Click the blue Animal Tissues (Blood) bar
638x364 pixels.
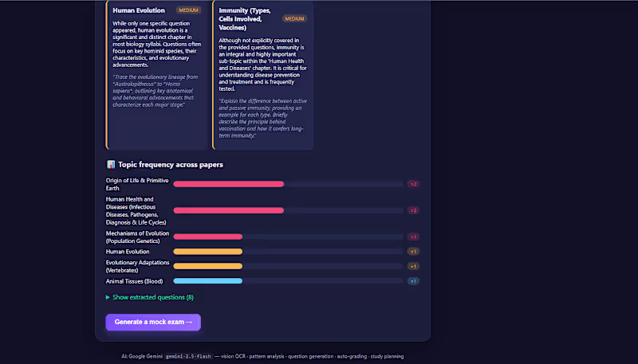click(208, 281)
